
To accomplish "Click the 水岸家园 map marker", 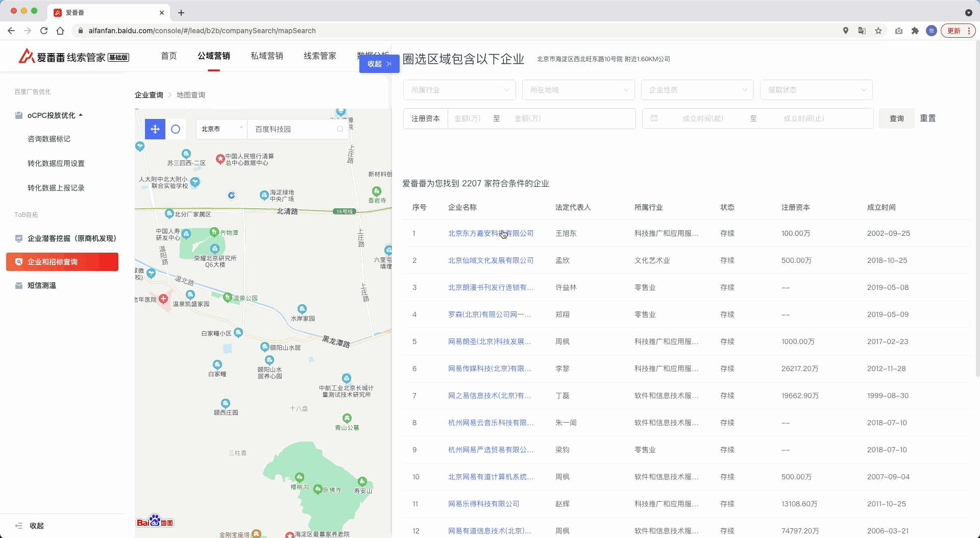I will [x=302, y=309].
